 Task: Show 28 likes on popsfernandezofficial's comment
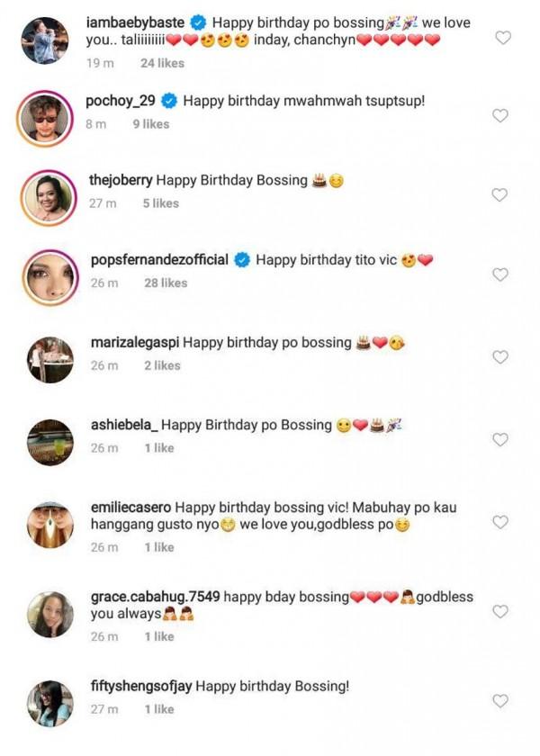click(166, 283)
